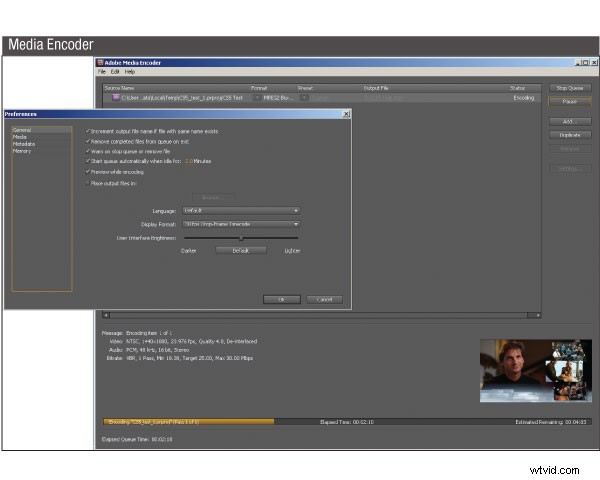Click the User Interface Brightness slider handle

[241, 238]
